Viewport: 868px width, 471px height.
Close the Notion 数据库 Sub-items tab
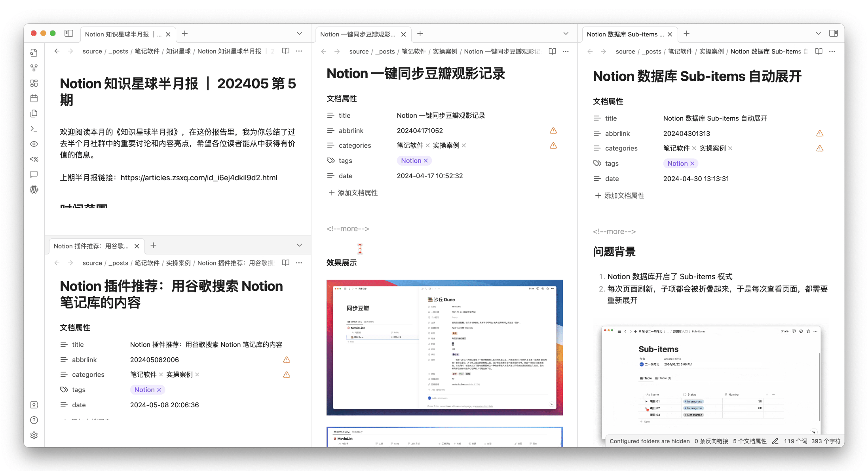coord(670,34)
